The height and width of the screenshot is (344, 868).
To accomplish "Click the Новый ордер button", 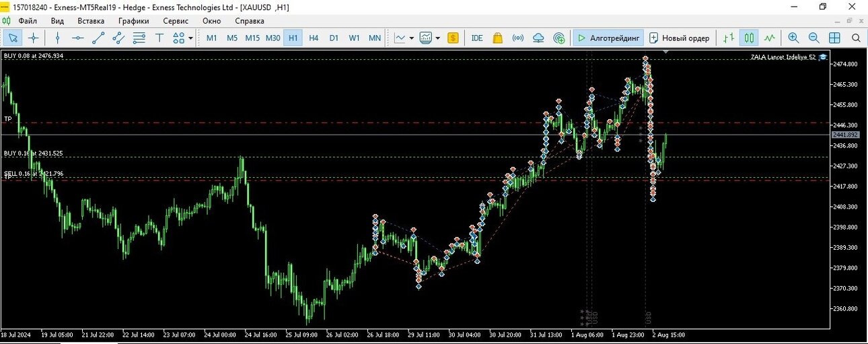I will coord(679,38).
